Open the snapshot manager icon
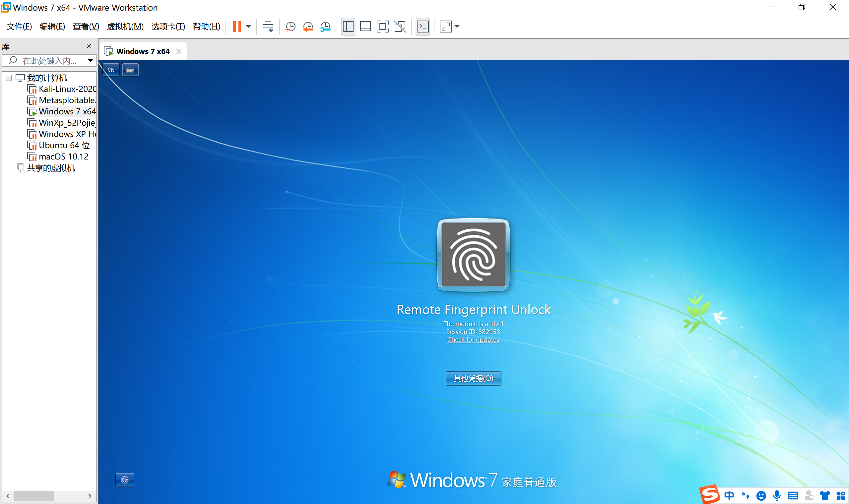 tap(325, 27)
